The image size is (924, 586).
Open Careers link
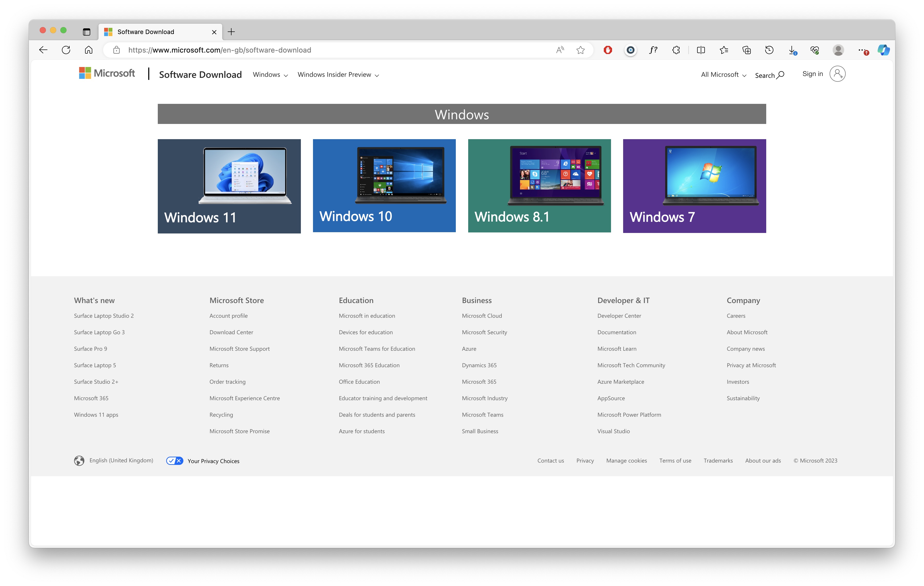coord(736,316)
